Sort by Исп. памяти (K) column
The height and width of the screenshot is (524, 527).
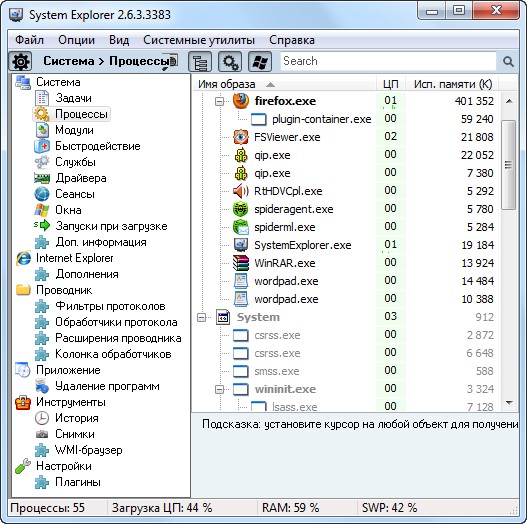(x=453, y=84)
